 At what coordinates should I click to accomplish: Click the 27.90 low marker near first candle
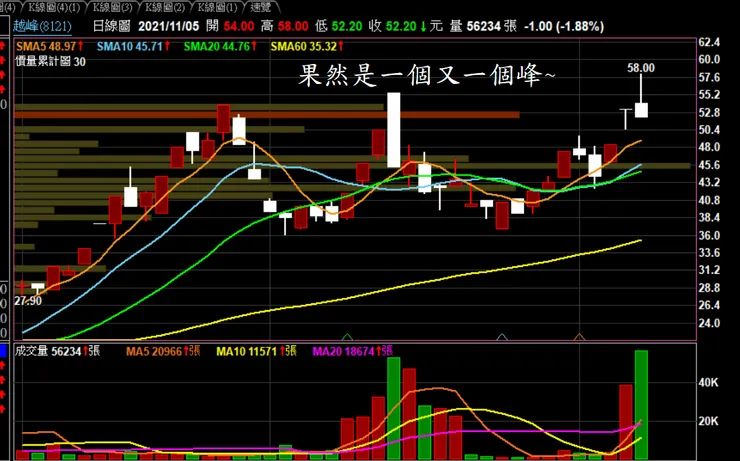(28, 301)
